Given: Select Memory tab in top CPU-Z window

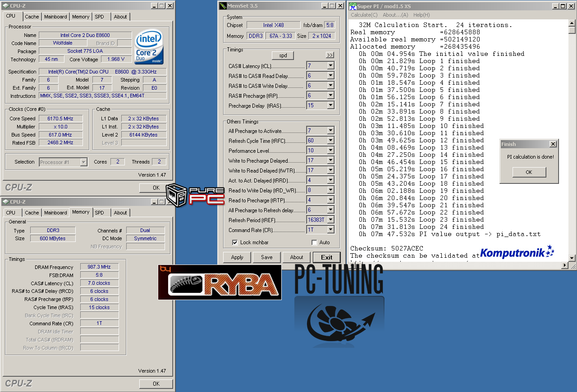Looking at the screenshot, I should 81,17.
